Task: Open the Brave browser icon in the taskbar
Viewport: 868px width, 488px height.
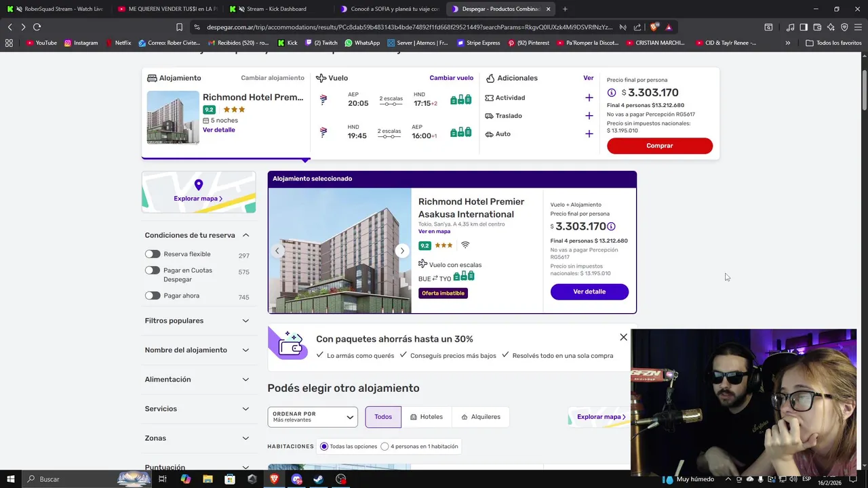Action: [275, 479]
